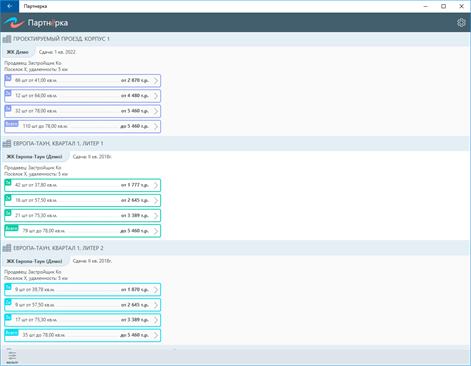Click chevron on the от 1 777 т.р. row
The height and width of the screenshot is (366, 471).
156,185
